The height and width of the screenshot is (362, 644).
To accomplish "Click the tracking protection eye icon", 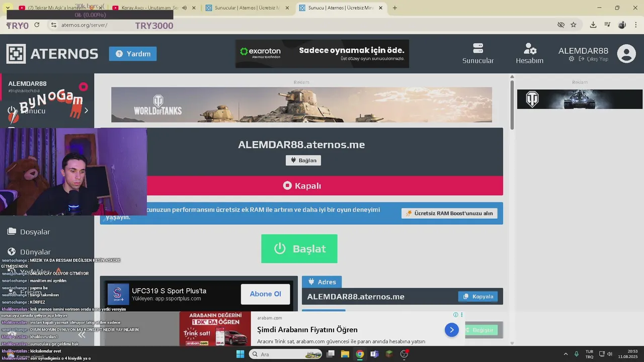I will pyautogui.click(x=561, y=25).
